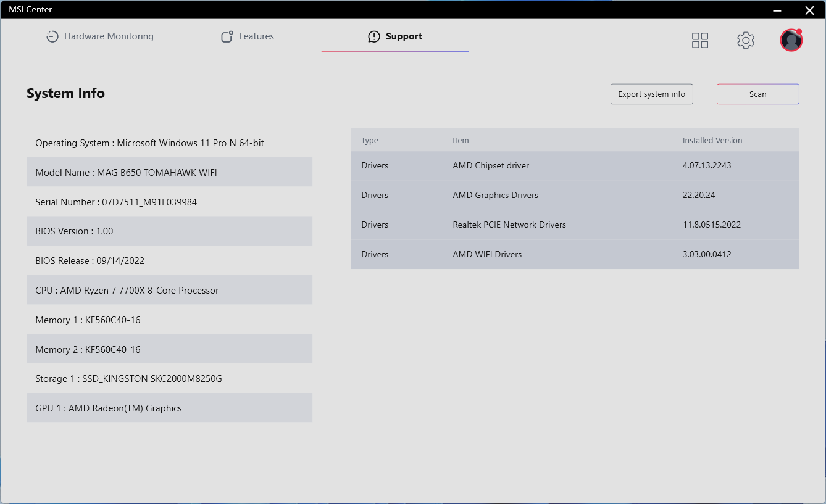Open settings via the gear icon
The height and width of the screenshot is (504, 826).
[746, 41]
